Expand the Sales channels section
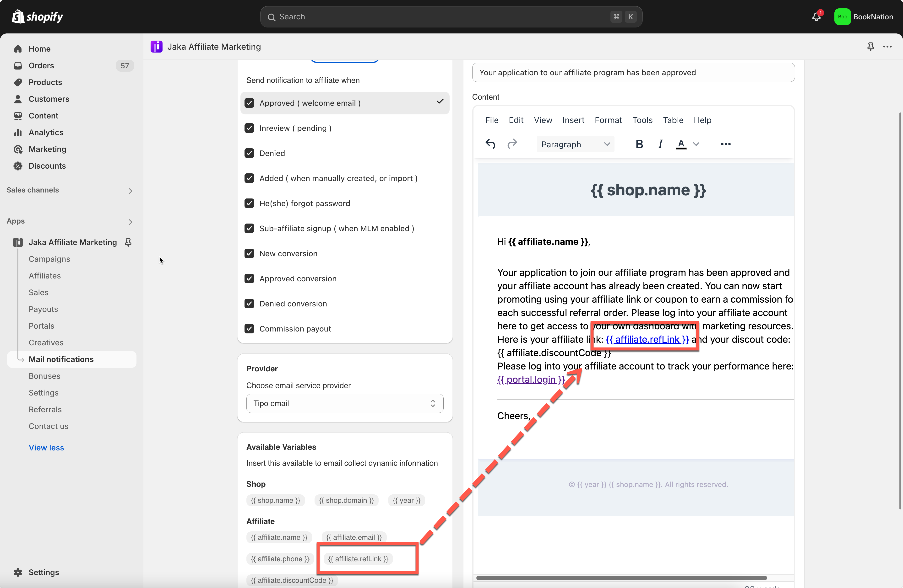Image resolution: width=903 pixels, height=588 pixels. 130,191
